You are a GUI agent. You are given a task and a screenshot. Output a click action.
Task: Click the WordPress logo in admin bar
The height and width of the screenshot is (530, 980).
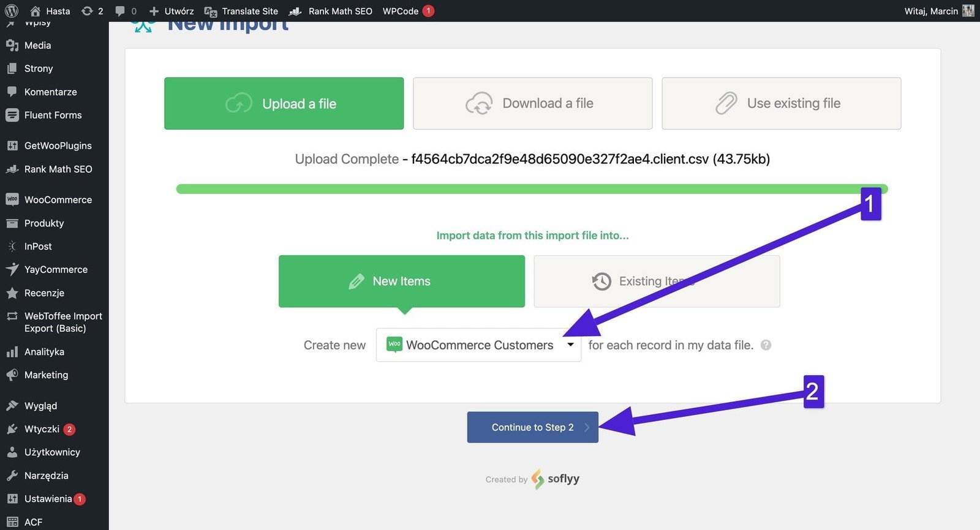12,11
